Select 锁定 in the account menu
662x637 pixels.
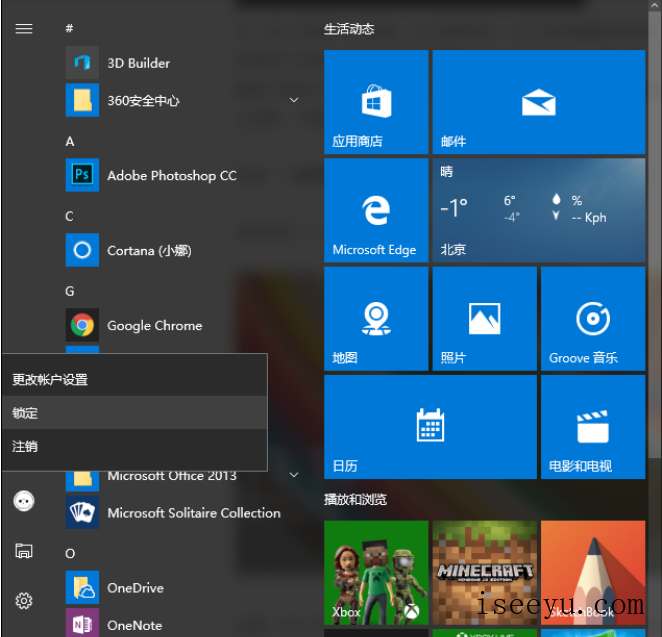135,412
